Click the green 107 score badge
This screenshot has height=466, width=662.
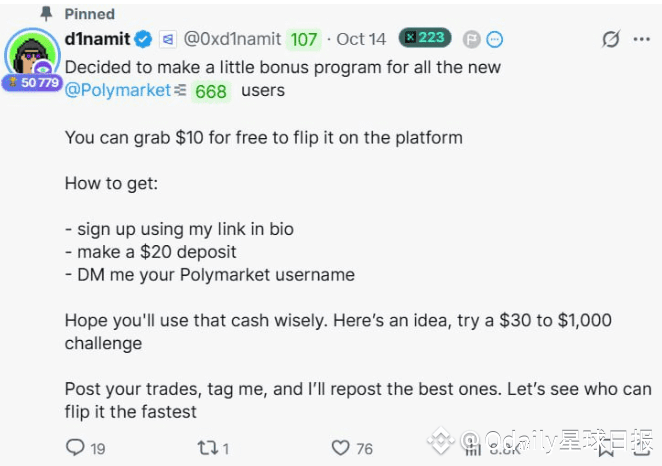pyautogui.click(x=304, y=40)
